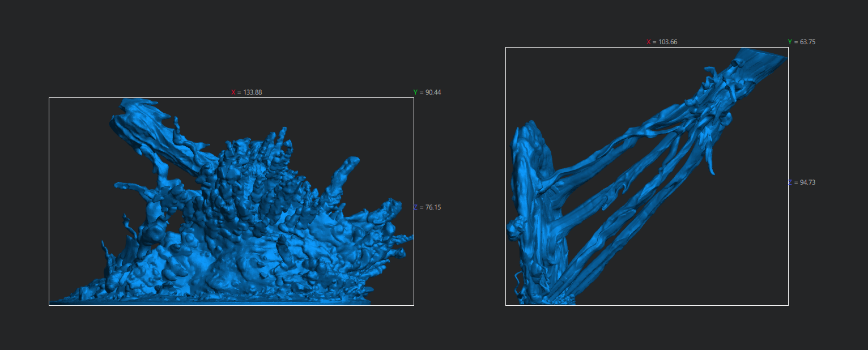
Task: Select the green Y axis letter beside 63.75
Action: [x=790, y=42]
